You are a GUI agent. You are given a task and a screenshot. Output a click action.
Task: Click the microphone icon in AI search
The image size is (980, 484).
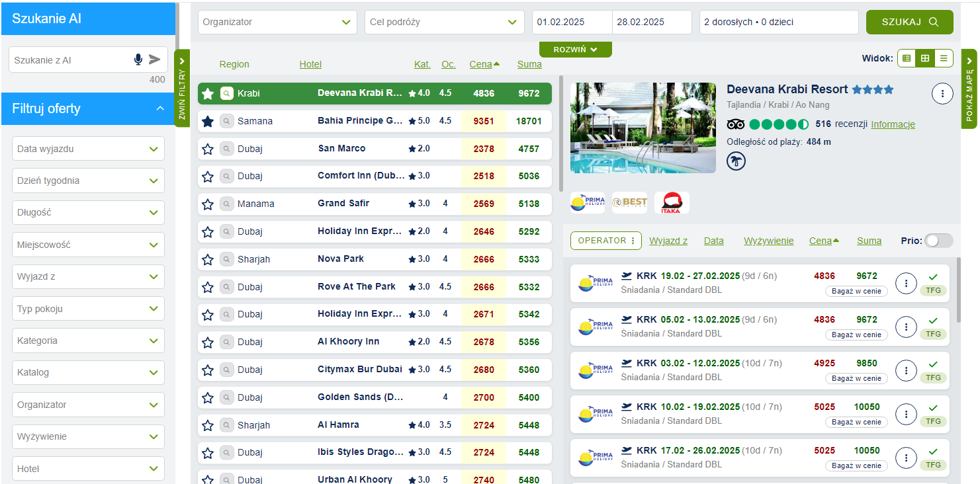[x=138, y=60]
